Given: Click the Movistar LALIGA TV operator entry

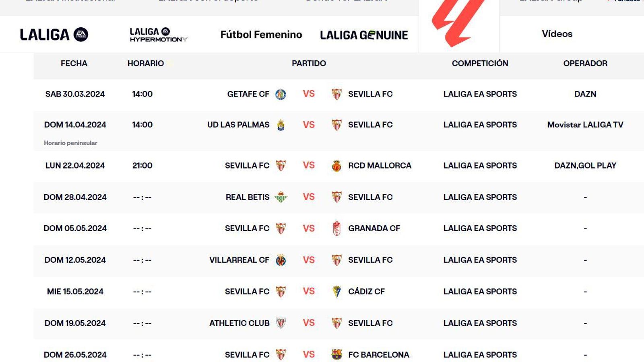Looking at the screenshot, I should tap(584, 125).
